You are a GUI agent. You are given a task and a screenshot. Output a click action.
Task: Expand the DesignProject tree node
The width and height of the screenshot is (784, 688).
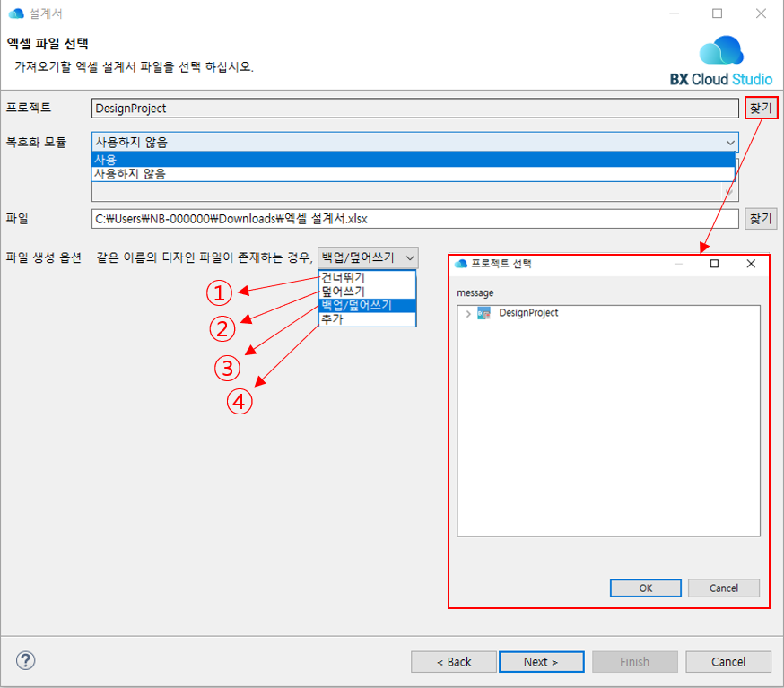click(x=467, y=313)
